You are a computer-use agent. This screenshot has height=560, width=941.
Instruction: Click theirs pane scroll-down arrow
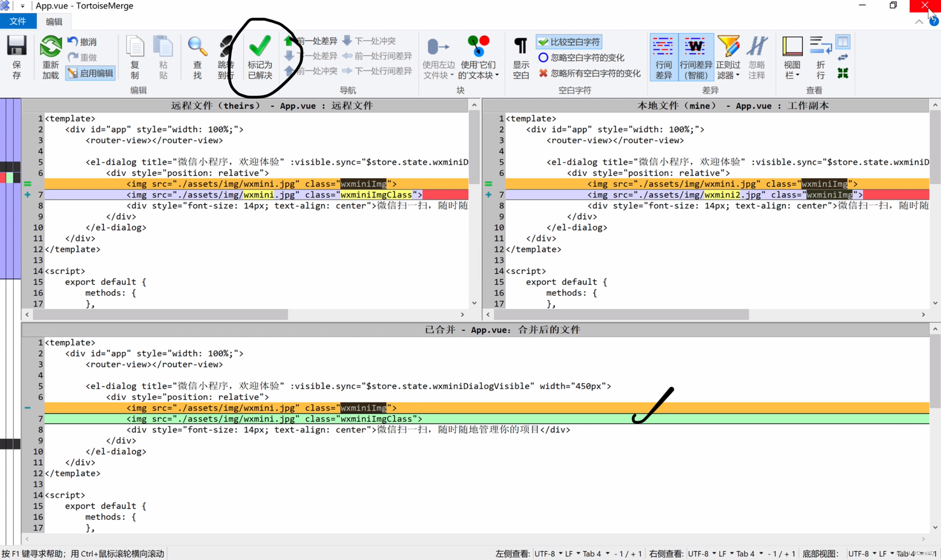pyautogui.click(x=474, y=303)
